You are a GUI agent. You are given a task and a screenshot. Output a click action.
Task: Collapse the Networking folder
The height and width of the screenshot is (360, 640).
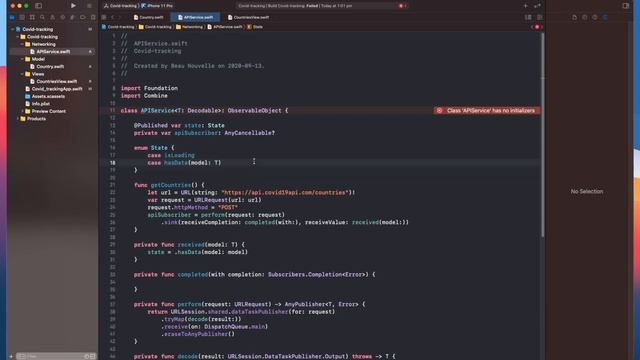point(22,44)
